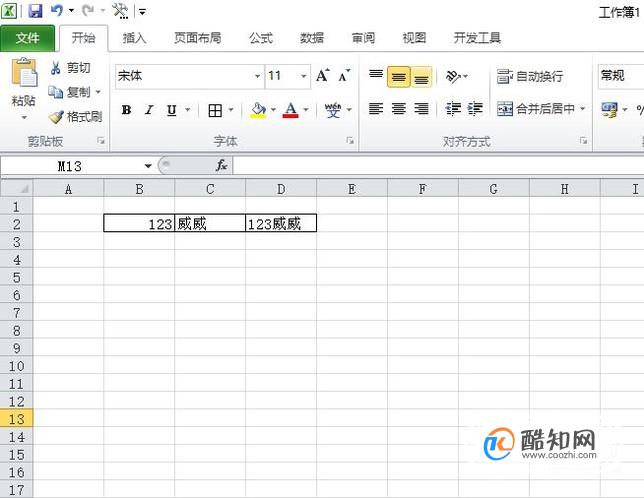Click the Save icon in quick access toolbar
Screen dimensions: 644x498
click(x=35, y=11)
